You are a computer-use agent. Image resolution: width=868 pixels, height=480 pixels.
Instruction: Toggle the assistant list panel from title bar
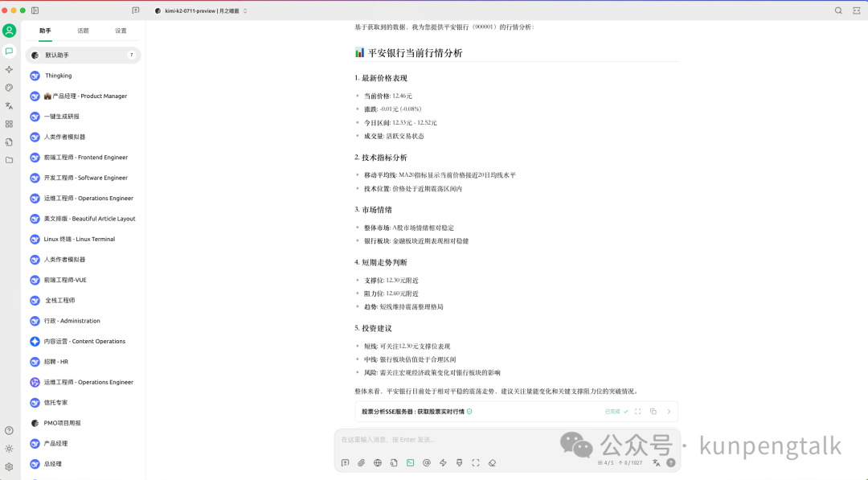pyautogui.click(x=35, y=10)
